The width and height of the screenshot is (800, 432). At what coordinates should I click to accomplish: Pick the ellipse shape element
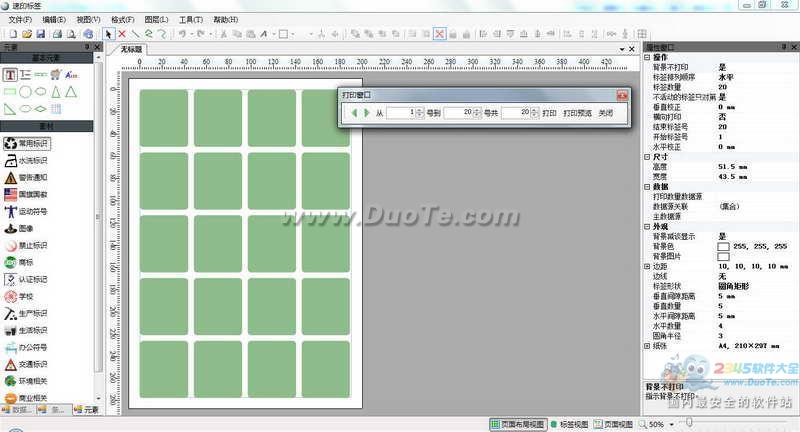tap(41, 91)
